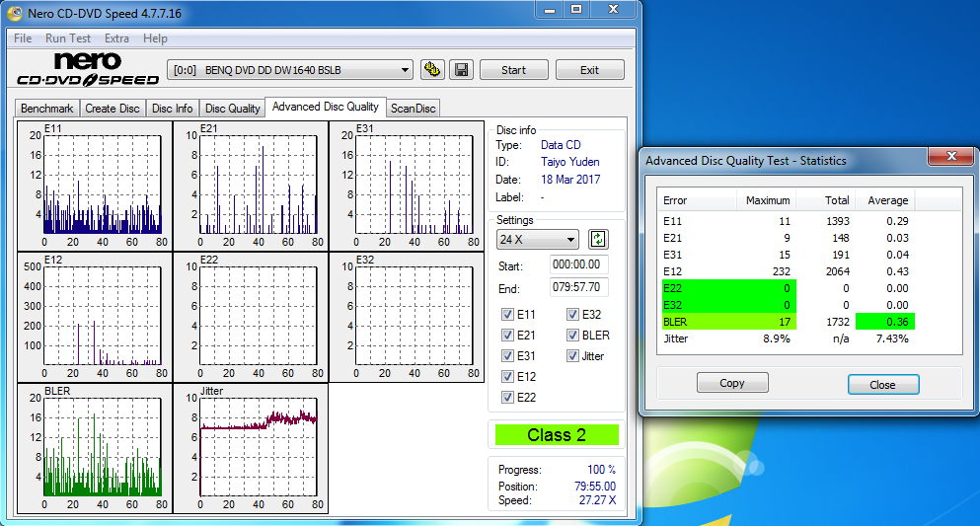The height and width of the screenshot is (526, 980).
Task: Click the Nero app icon in the title bar
Action: coord(15,13)
